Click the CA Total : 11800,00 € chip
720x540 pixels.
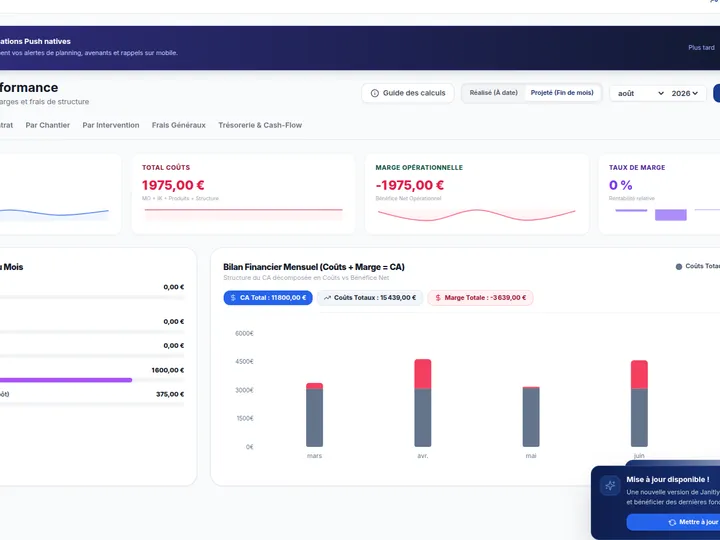(x=268, y=298)
